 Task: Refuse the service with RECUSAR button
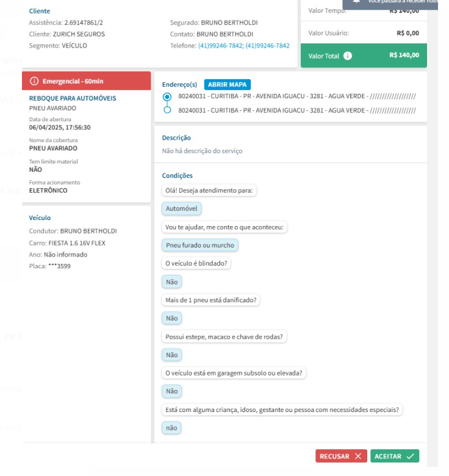[342, 456]
